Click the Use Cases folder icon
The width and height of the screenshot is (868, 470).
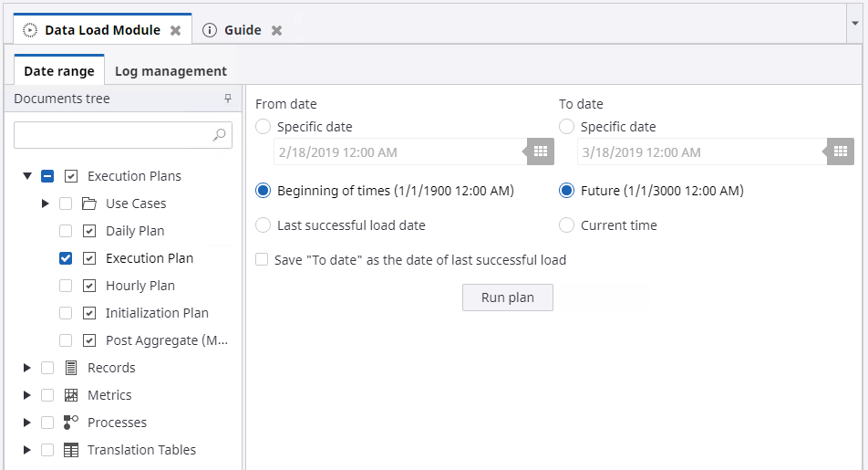[x=89, y=204]
